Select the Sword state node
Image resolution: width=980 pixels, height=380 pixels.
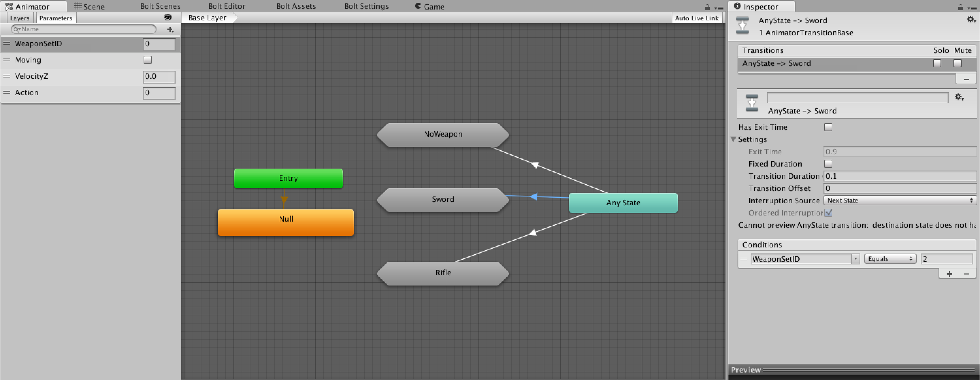pos(442,200)
